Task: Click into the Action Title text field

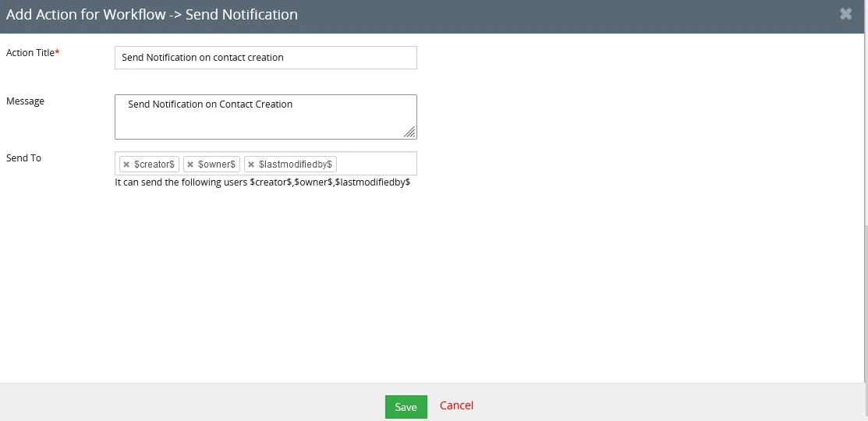Action: [x=265, y=58]
